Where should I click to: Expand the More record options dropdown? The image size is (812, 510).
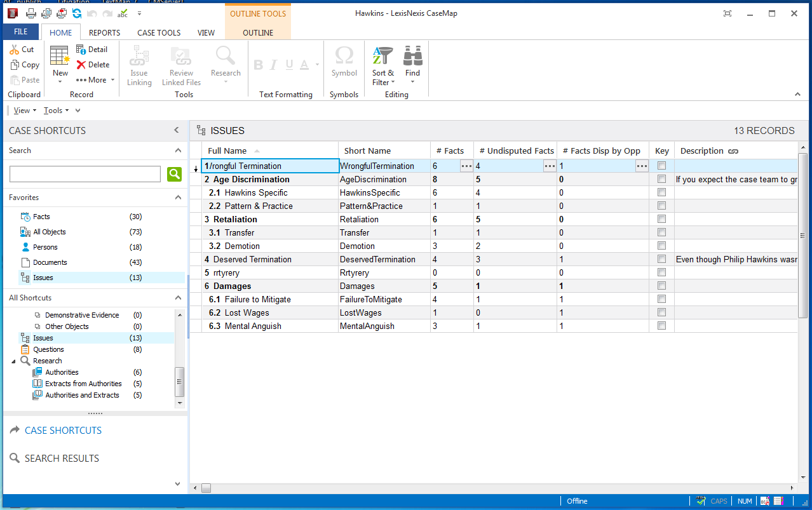tap(96, 80)
